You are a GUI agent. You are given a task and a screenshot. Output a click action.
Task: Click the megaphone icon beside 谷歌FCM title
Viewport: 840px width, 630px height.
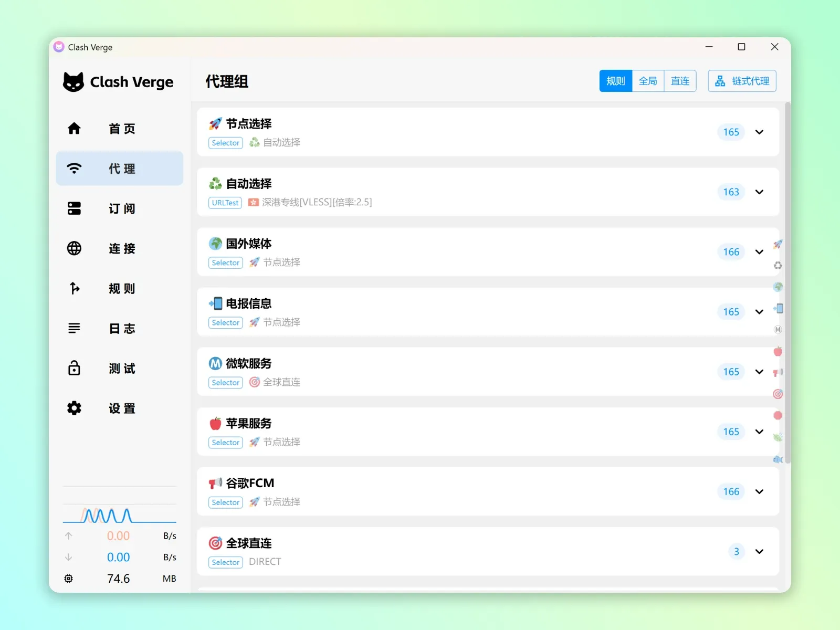click(x=215, y=483)
